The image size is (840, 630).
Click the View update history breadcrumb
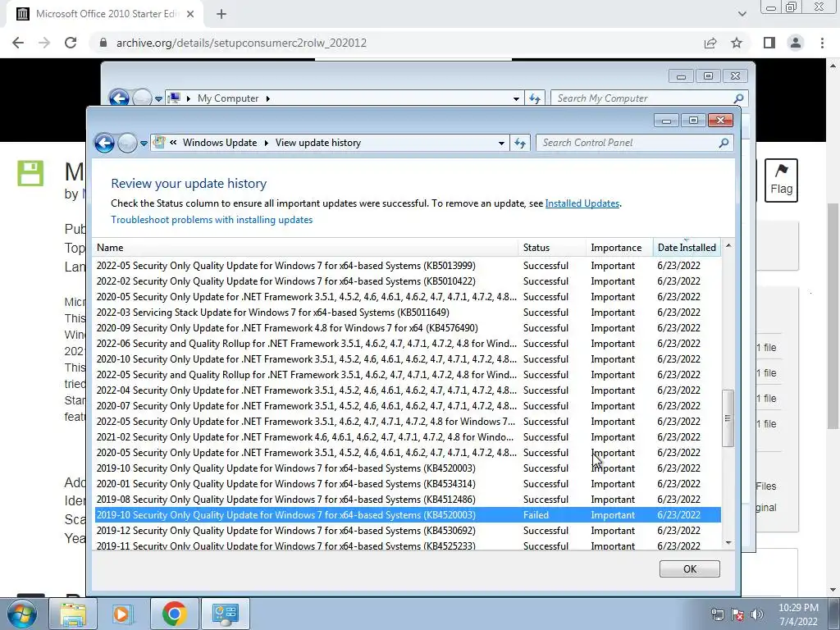click(x=318, y=143)
